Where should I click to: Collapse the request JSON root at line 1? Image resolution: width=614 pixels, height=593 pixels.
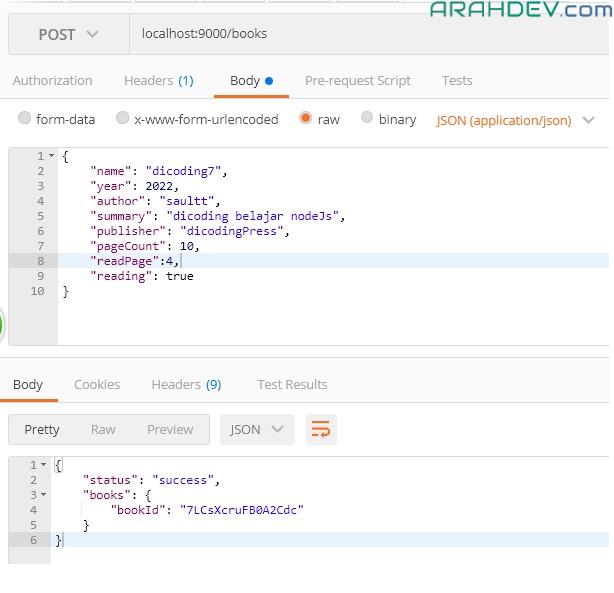tap(52, 156)
